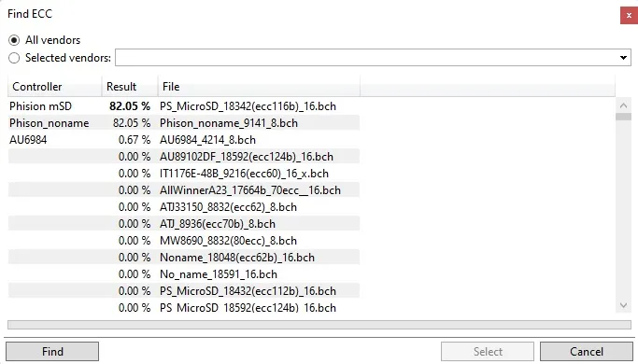Select the MW8690_8832(80ecc)_8.bch row
The image size is (638, 364).
click(x=183, y=241)
